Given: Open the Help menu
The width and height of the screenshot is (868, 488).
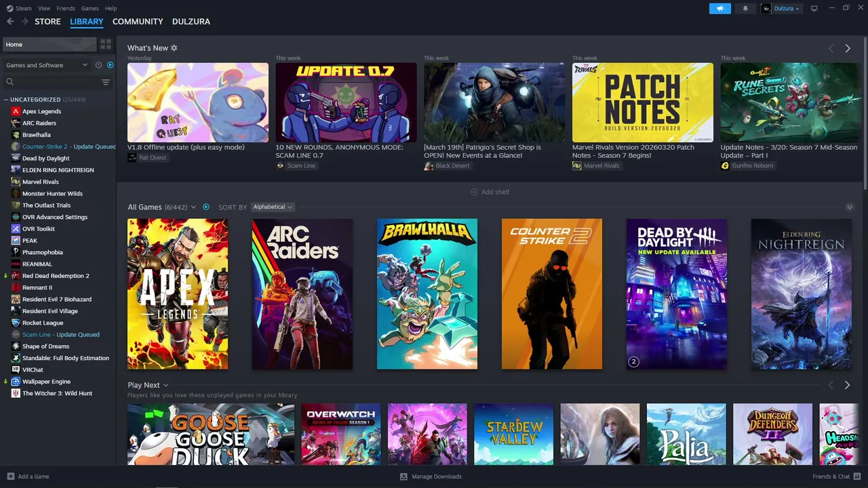Looking at the screenshot, I should (111, 8).
